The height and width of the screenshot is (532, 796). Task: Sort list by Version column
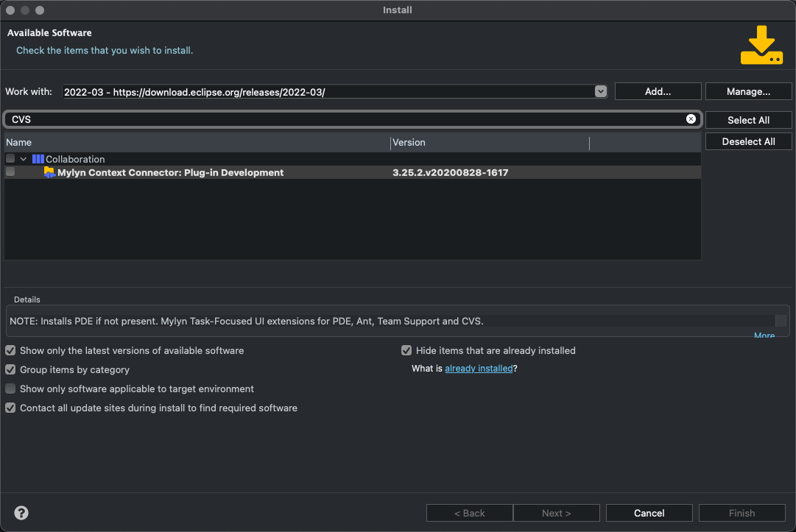[x=489, y=143]
